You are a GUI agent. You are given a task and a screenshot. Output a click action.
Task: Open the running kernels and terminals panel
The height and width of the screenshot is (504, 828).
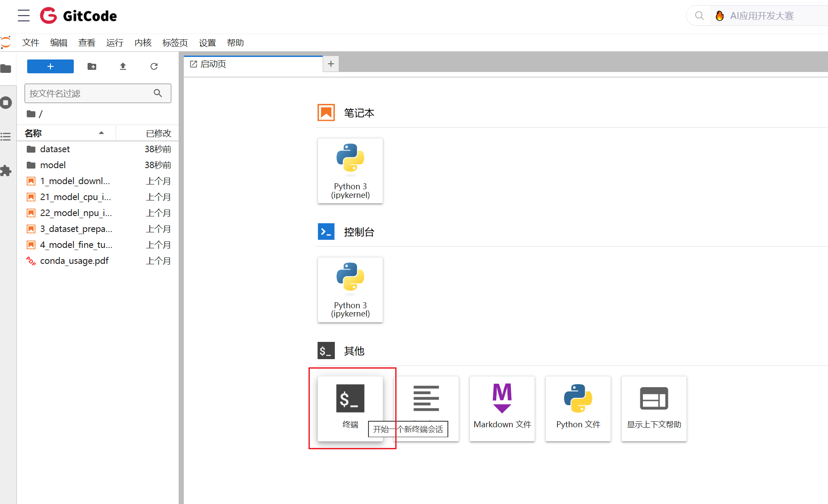pyautogui.click(x=6, y=103)
